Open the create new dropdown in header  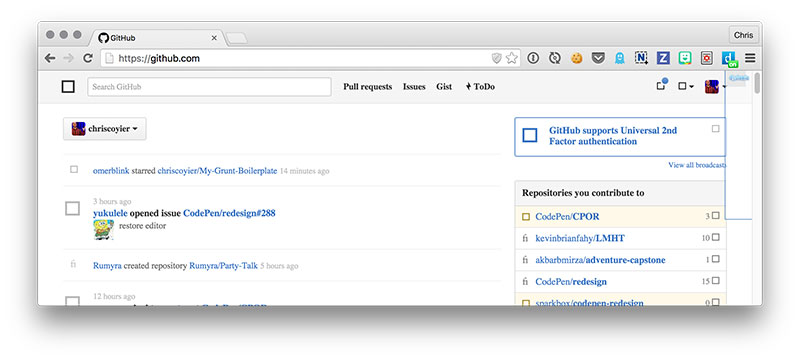coord(686,87)
